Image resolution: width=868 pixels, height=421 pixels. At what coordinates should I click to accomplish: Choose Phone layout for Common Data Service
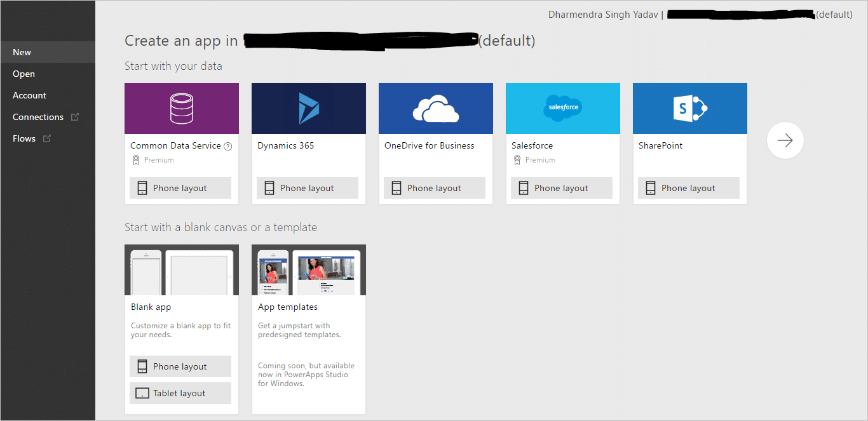click(x=180, y=188)
